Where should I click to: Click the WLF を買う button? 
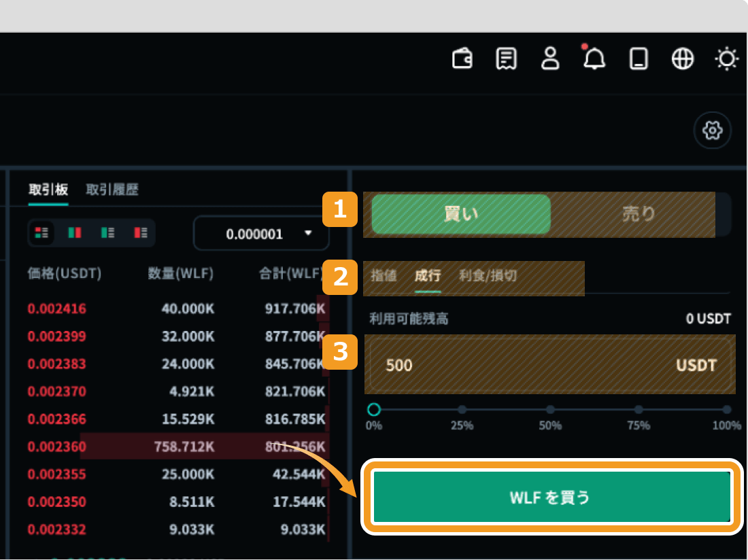[551, 496]
